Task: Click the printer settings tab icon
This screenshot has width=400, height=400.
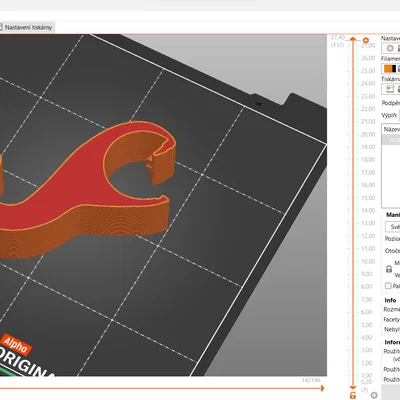Action: click(1, 27)
